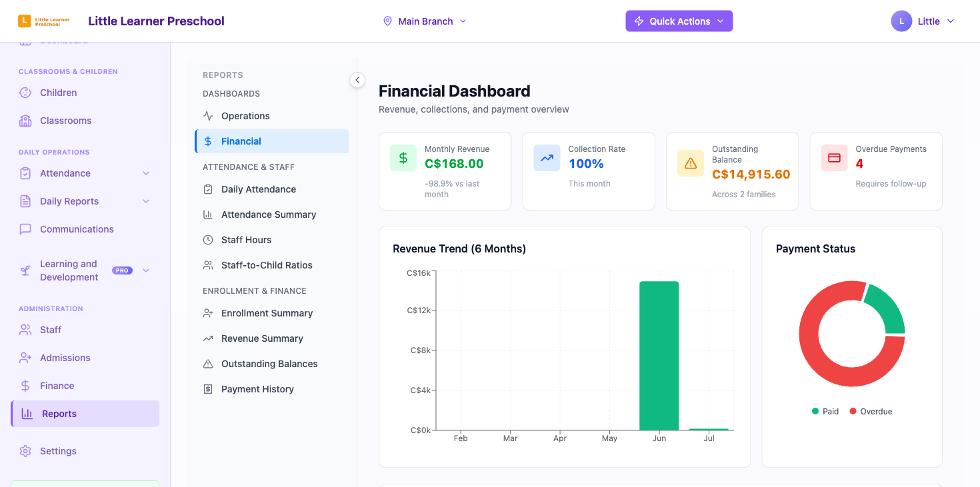The image size is (980, 487).
Task: Expand the Attendance submenu chevron
Action: pos(146,173)
